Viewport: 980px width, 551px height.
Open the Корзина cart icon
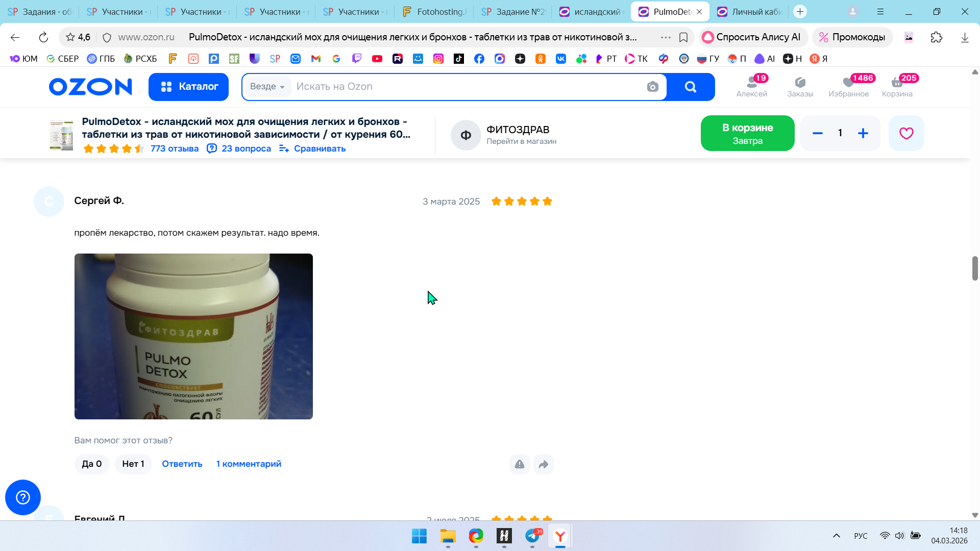pyautogui.click(x=897, y=86)
